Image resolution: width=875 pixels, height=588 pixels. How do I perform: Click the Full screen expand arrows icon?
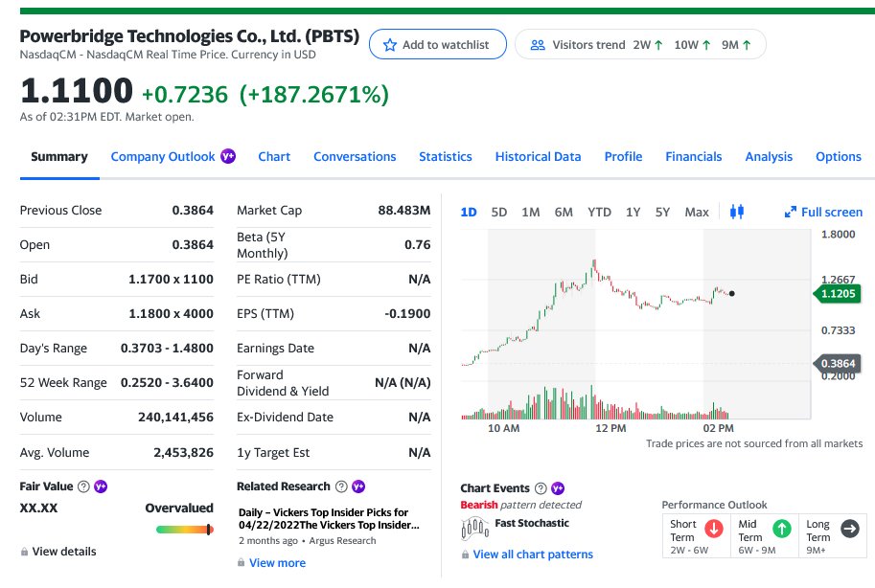click(x=790, y=212)
